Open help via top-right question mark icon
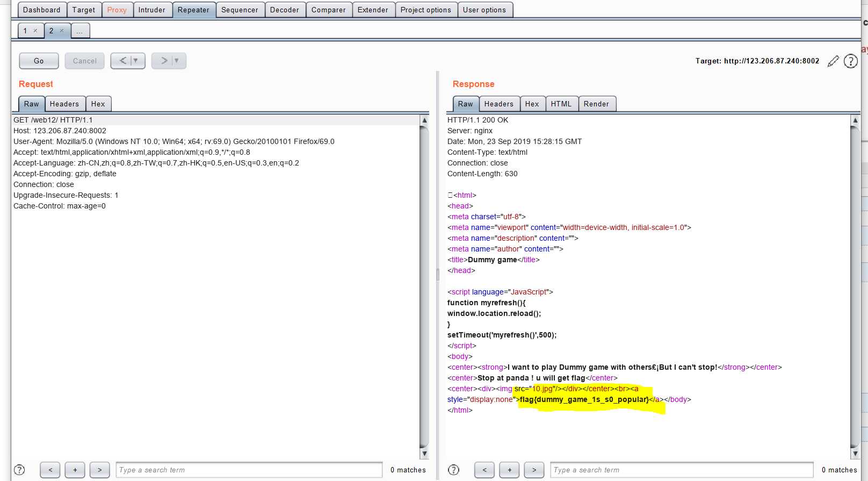The height and width of the screenshot is (481, 868). point(851,61)
